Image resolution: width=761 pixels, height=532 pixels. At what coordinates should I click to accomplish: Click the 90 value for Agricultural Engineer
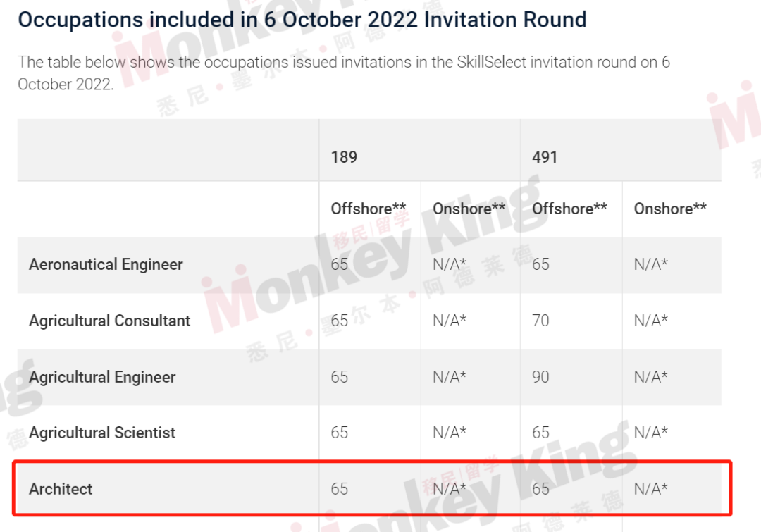tap(540, 377)
